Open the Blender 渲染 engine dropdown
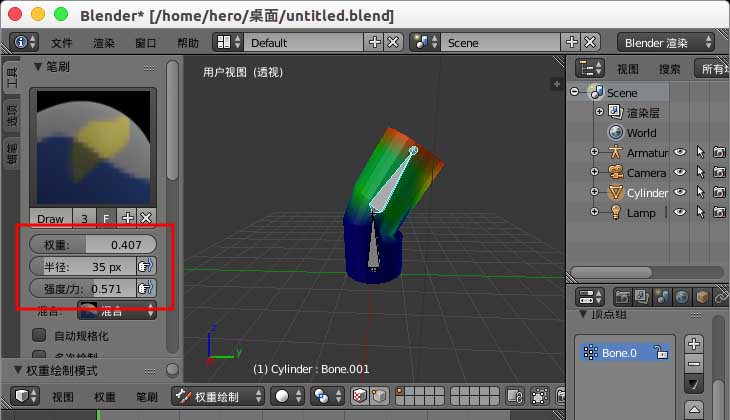This screenshot has width=730, height=420. coord(666,42)
